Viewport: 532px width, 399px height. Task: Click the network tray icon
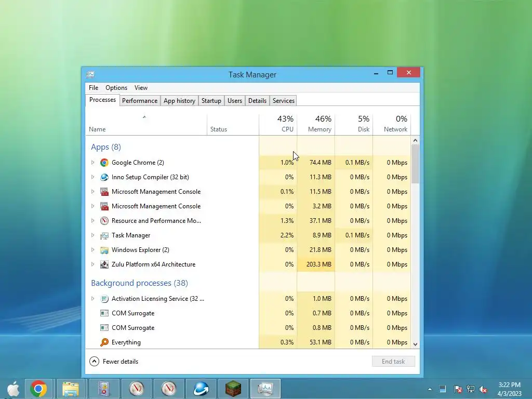[471, 389]
